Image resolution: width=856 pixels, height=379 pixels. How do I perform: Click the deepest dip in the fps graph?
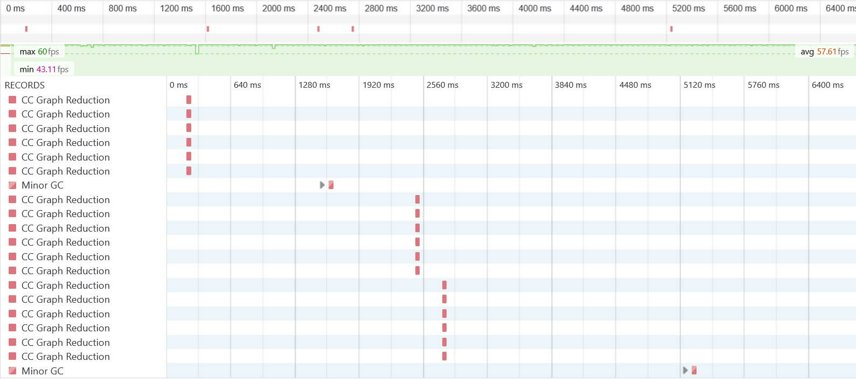pos(198,50)
